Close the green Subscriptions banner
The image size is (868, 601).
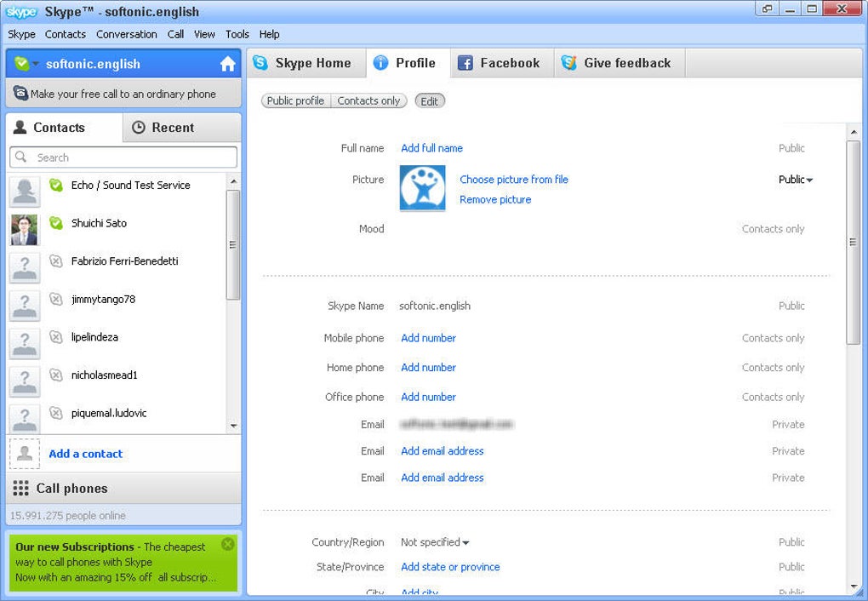click(227, 544)
